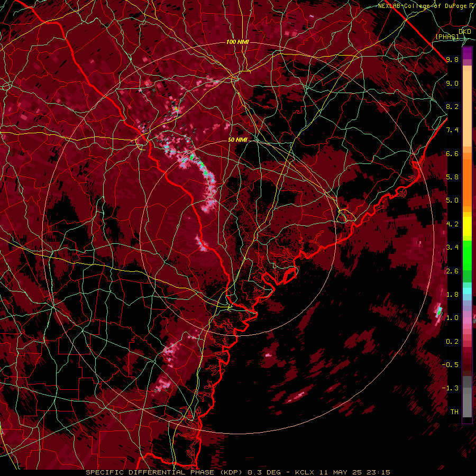Click the 1.8 value on the color scale
The image size is (476, 476).
coord(452,295)
